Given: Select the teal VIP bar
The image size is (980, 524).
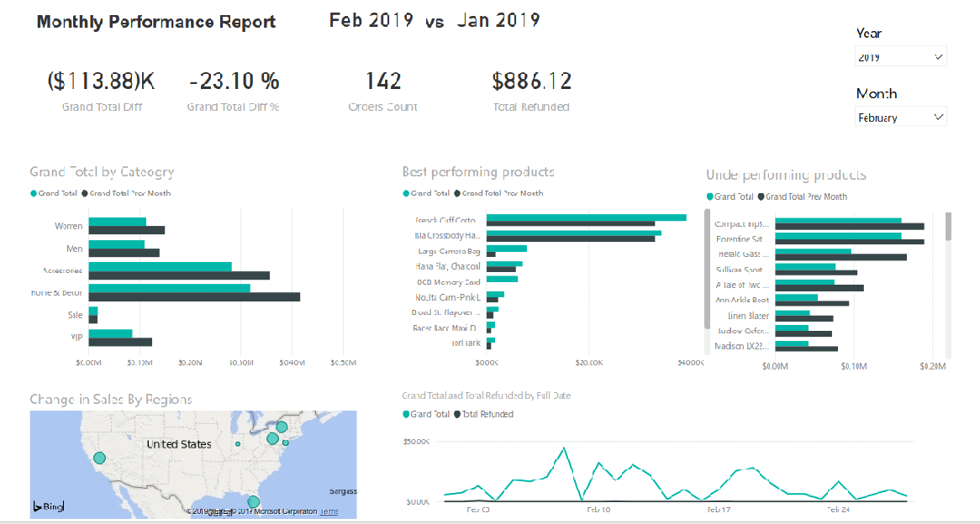Looking at the screenshot, I should click(111, 333).
